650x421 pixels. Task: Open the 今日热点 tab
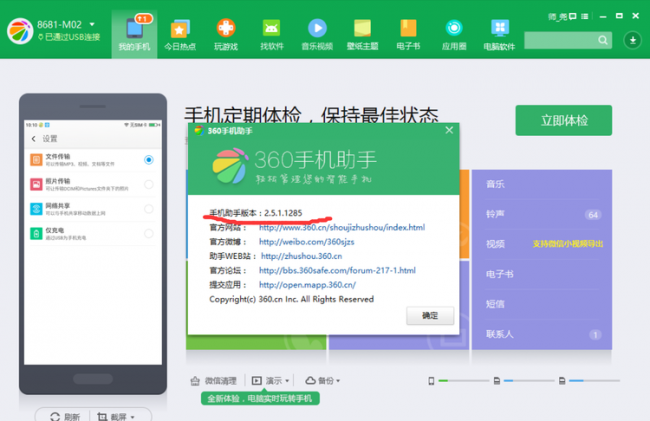point(180,34)
